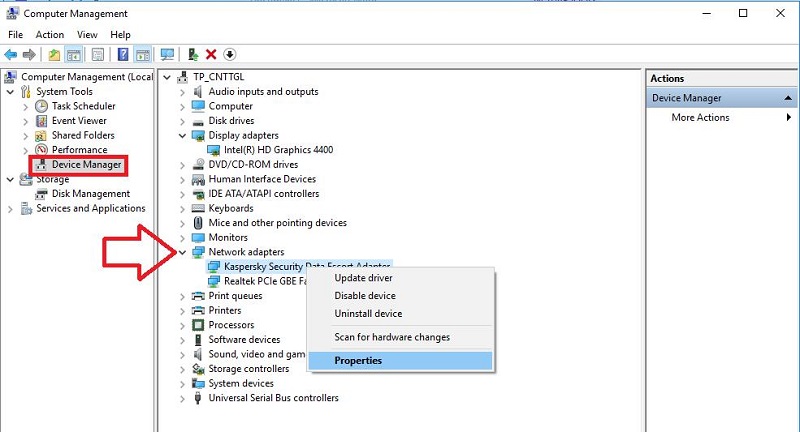Toggle Show/Hide Console Tree toolbar button
This screenshot has height=432, width=800.
pos(73,55)
